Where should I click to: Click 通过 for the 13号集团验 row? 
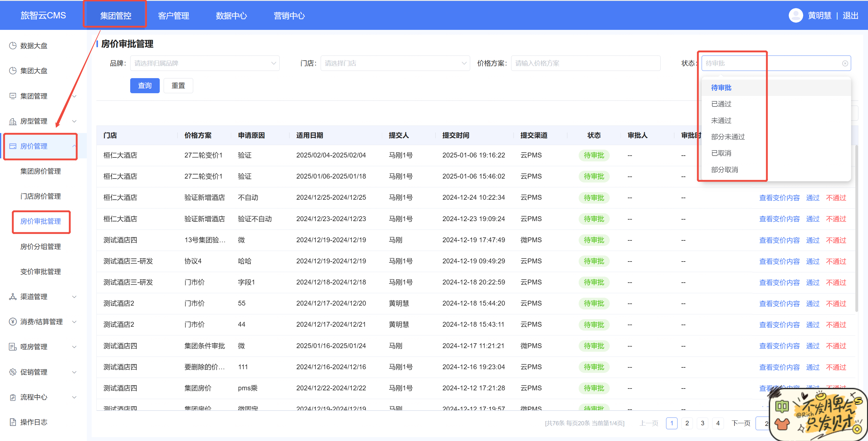click(x=813, y=240)
